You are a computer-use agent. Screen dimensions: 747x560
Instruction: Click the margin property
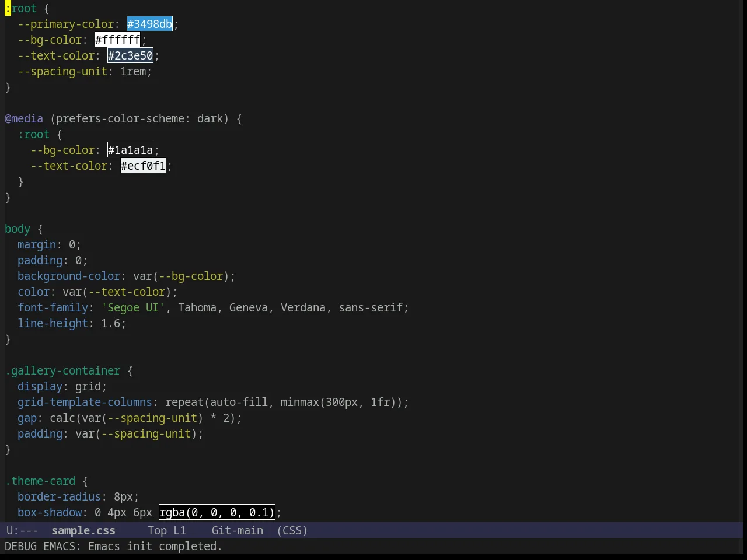[x=37, y=244]
